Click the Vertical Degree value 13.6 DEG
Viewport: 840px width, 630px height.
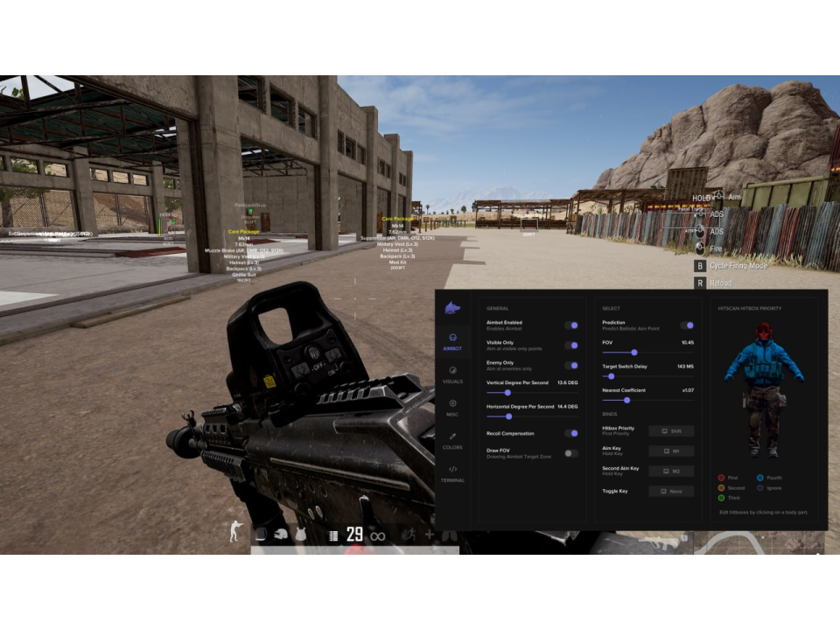point(567,382)
